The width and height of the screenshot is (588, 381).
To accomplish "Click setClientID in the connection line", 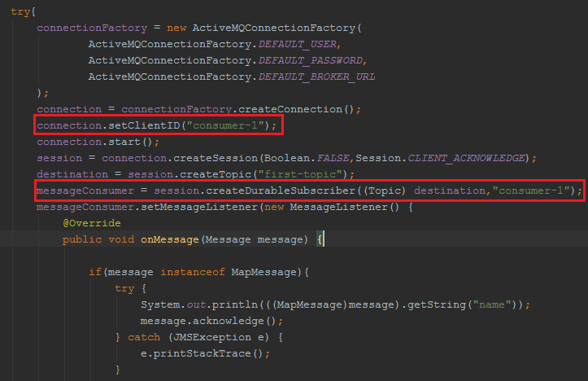I will coord(144,125).
